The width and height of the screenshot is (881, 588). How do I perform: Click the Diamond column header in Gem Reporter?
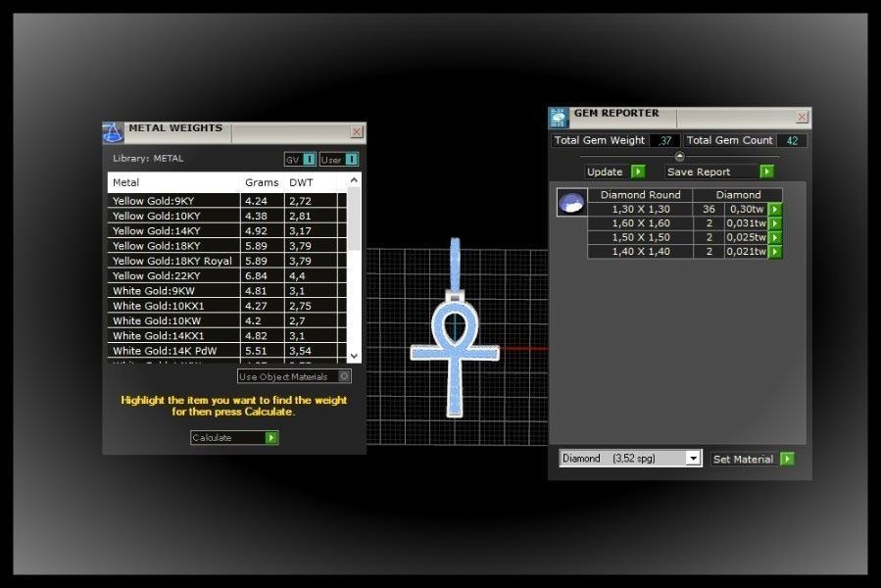[738, 194]
